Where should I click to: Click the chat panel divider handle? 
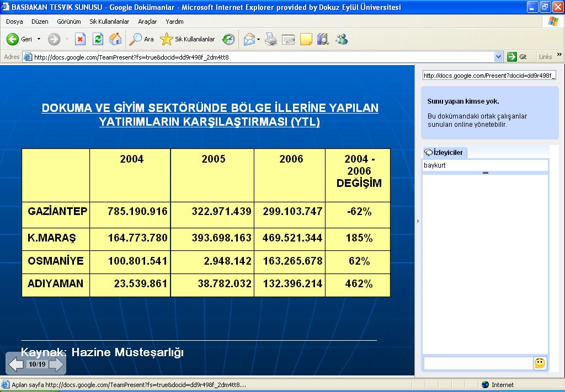tap(486, 173)
